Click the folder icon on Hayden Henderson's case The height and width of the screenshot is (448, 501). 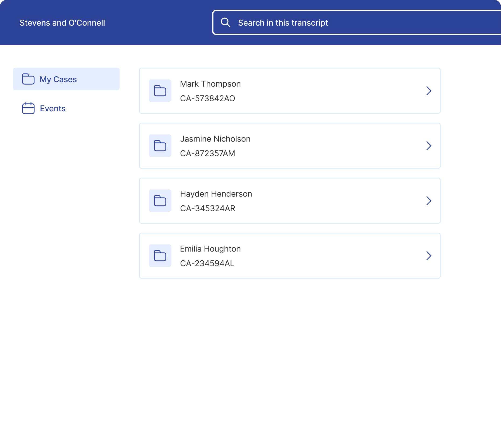pos(160,201)
